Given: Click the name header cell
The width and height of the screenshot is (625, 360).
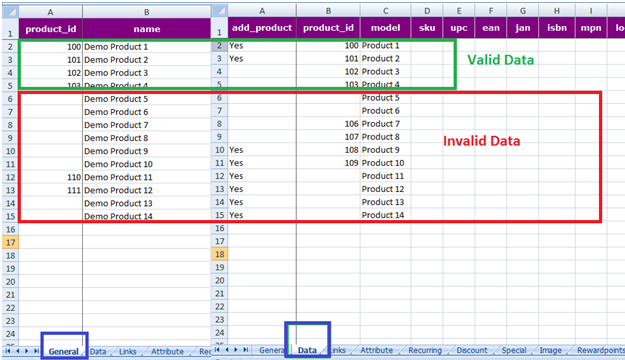Looking at the screenshot, I should tap(147, 29).
